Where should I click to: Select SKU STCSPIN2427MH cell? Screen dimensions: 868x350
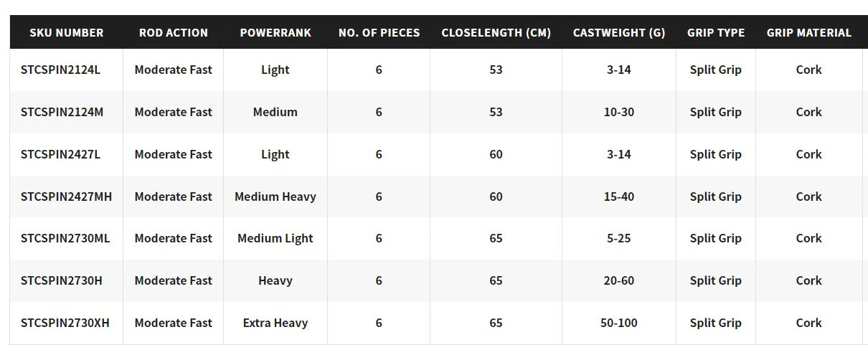click(67, 197)
